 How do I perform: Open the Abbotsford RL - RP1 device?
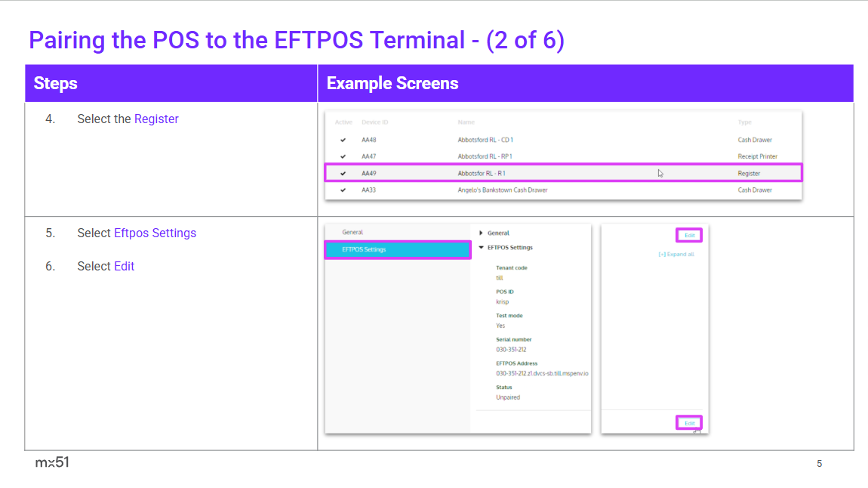[x=485, y=156]
